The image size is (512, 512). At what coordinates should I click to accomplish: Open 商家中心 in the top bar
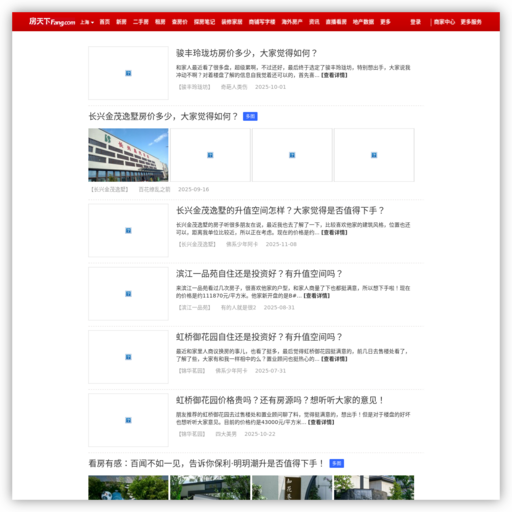tap(444, 22)
